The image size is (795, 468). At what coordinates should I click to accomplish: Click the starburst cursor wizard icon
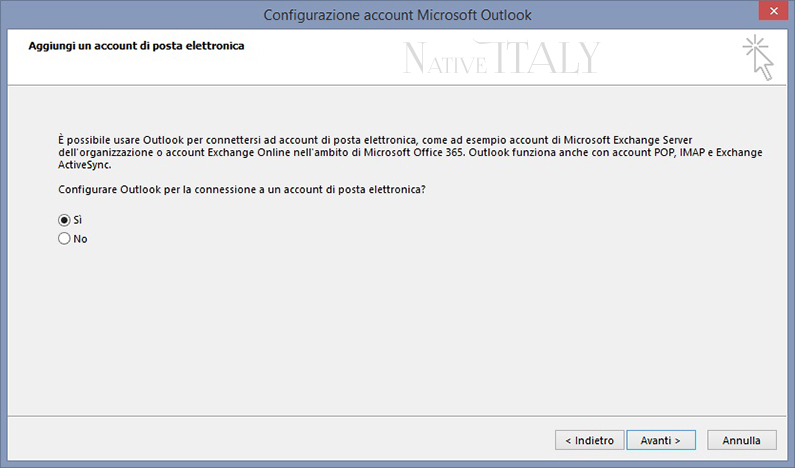(x=758, y=57)
